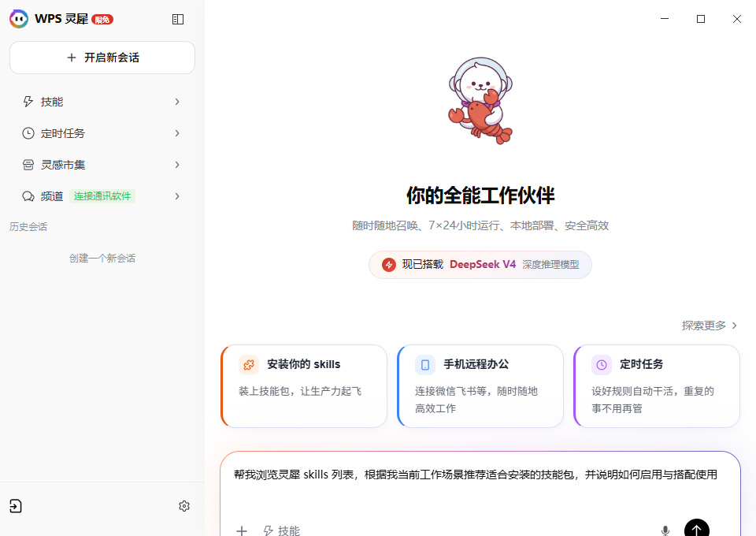Click the 历史会话 heading
The height and width of the screenshot is (536, 756).
click(28, 227)
